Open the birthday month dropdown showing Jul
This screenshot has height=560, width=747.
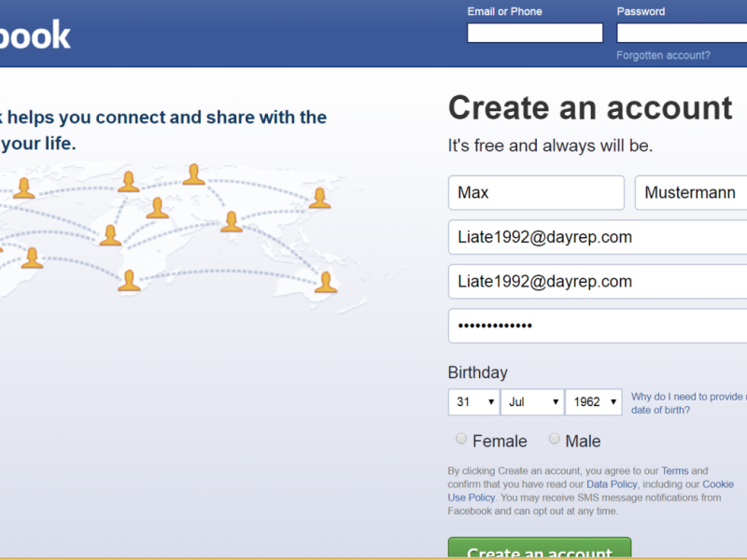coord(532,402)
